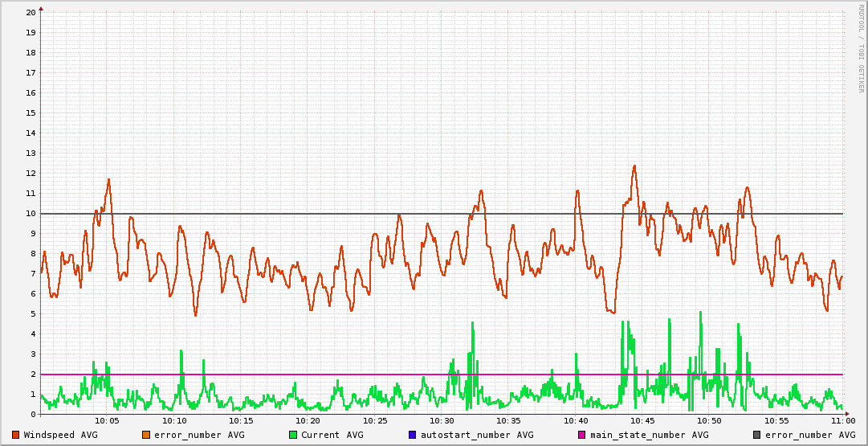Click the magenta main_state_number legend swatch
The height and width of the screenshot is (446, 868).
pos(582,435)
